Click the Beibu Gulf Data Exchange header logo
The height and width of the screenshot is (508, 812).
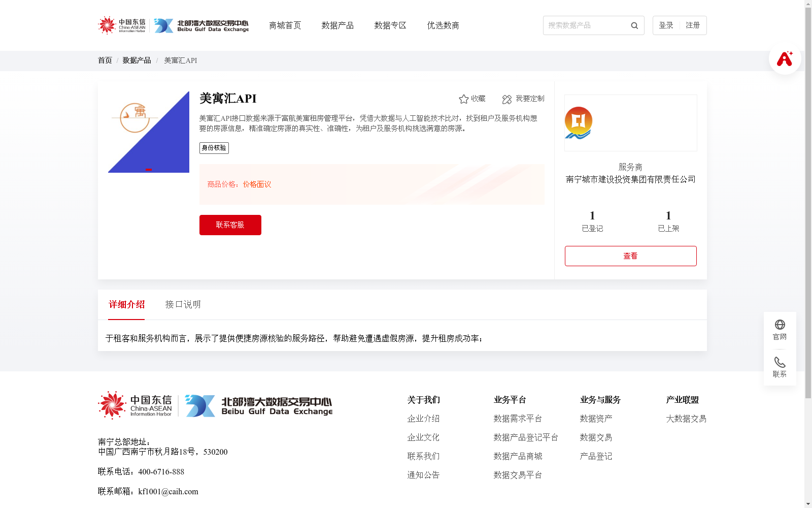point(201,25)
